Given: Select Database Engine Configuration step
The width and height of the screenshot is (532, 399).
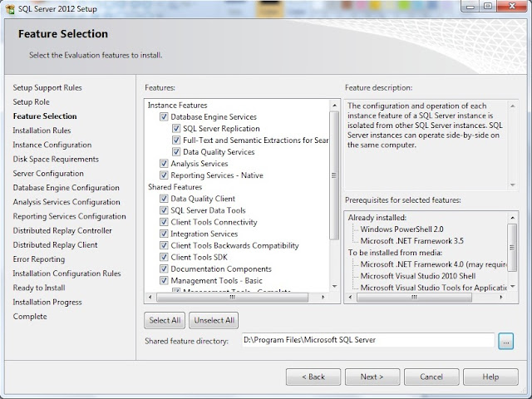Looking at the screenshot, I should [x=66, y=188].
